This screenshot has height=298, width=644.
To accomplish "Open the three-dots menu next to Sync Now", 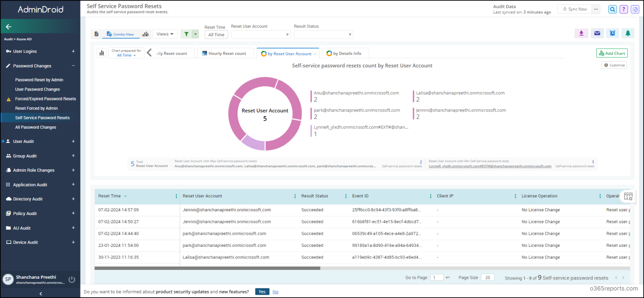I will point(596,9).
